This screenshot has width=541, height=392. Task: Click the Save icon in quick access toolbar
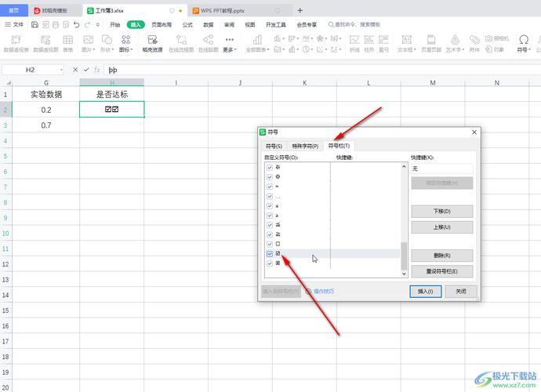pos(34,24)
